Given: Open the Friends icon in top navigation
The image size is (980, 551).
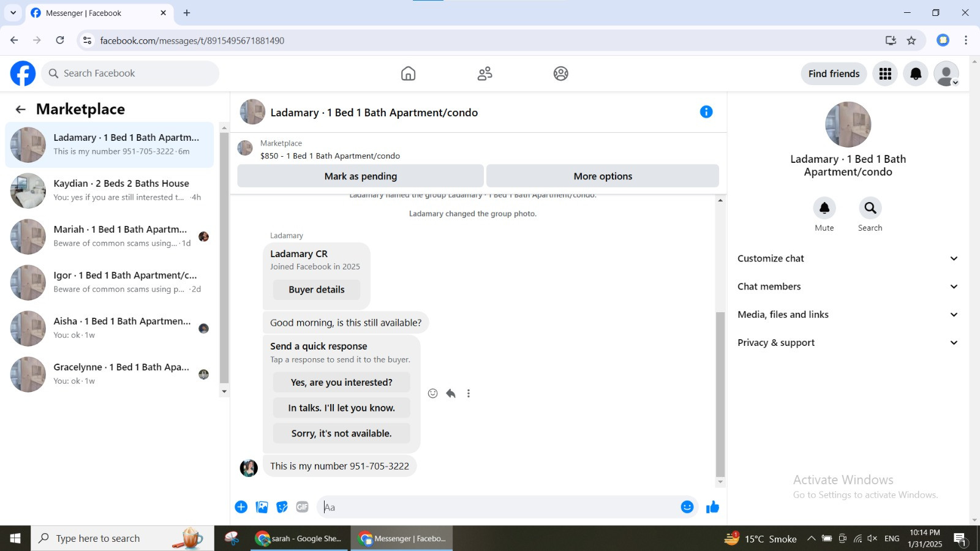Looking at the screenshot, I should (484, 73).
